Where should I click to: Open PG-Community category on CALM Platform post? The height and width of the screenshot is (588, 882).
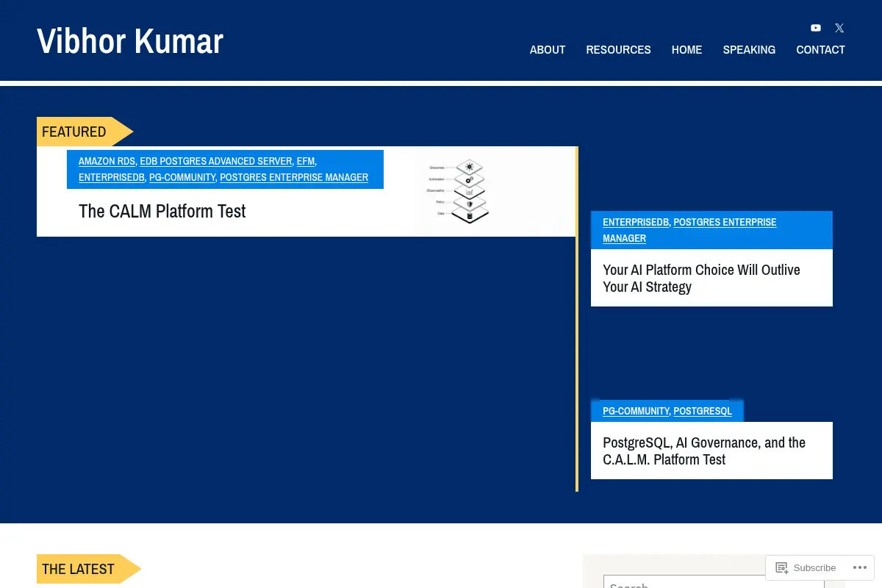pyautogui.click(x=182, y=177)
